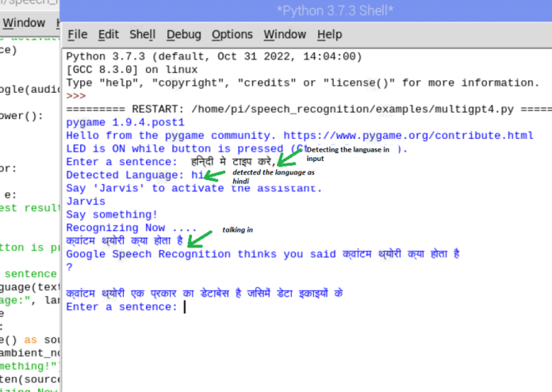Open the Debug menu

point(183,34)
